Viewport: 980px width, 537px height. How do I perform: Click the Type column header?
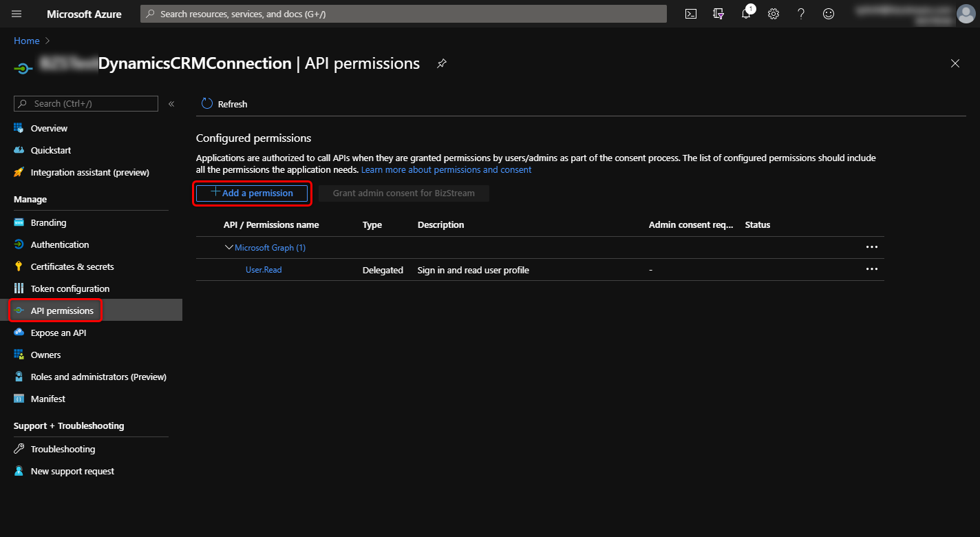372,224
